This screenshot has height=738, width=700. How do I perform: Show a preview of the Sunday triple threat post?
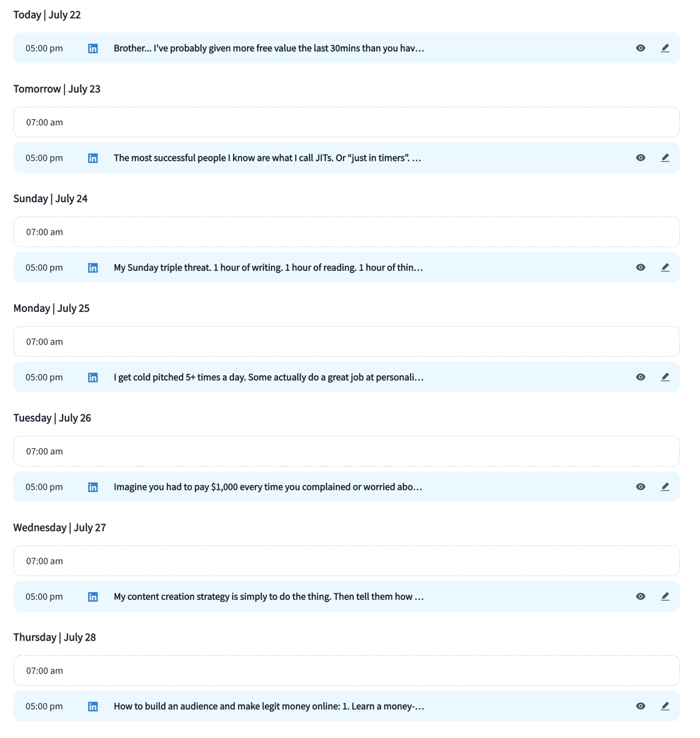[641, 267]
